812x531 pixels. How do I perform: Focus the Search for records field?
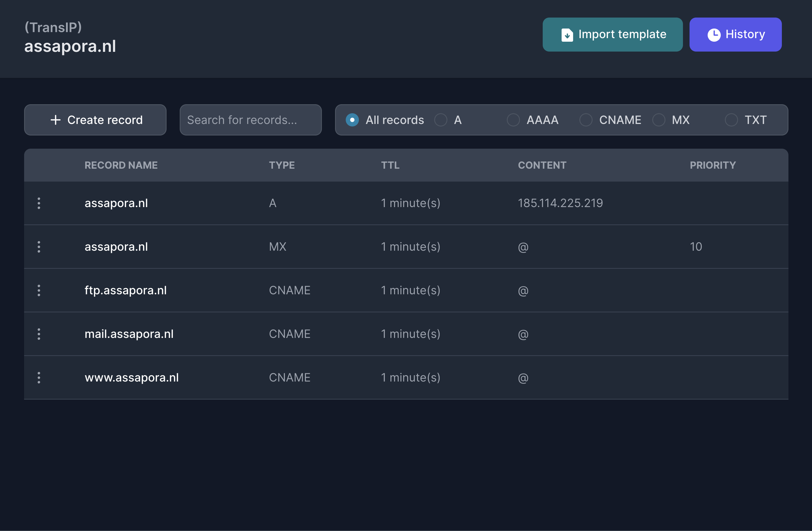(250, 120)
